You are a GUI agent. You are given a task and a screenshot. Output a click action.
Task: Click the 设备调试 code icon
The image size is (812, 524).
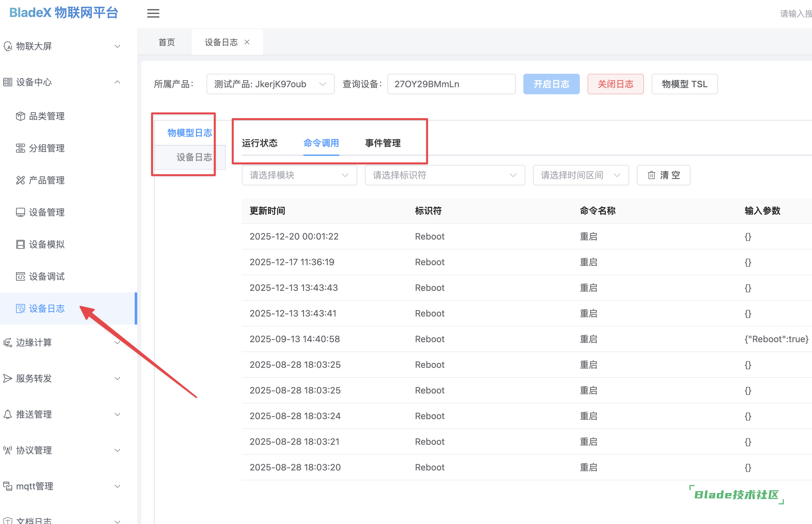(x=21, y=276)
